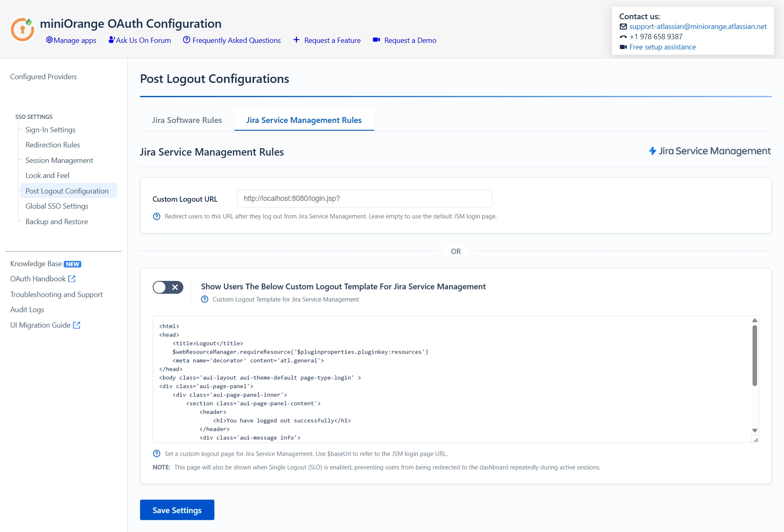Viewport: 784px width, 532px height.
Task: Click the Custom Logout URL input field
Action: point(364,198)
